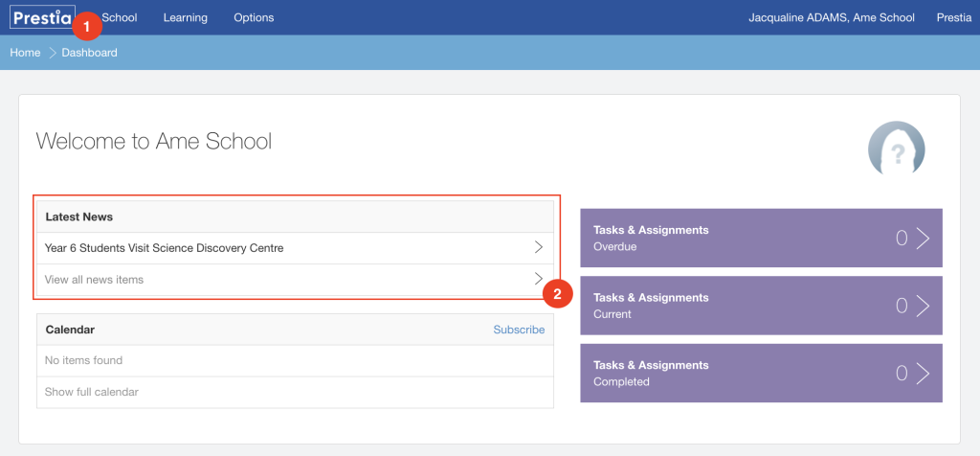Go to Home in the breadcrumb
This screenshot has width=980, height=456.
click(25, 53)
